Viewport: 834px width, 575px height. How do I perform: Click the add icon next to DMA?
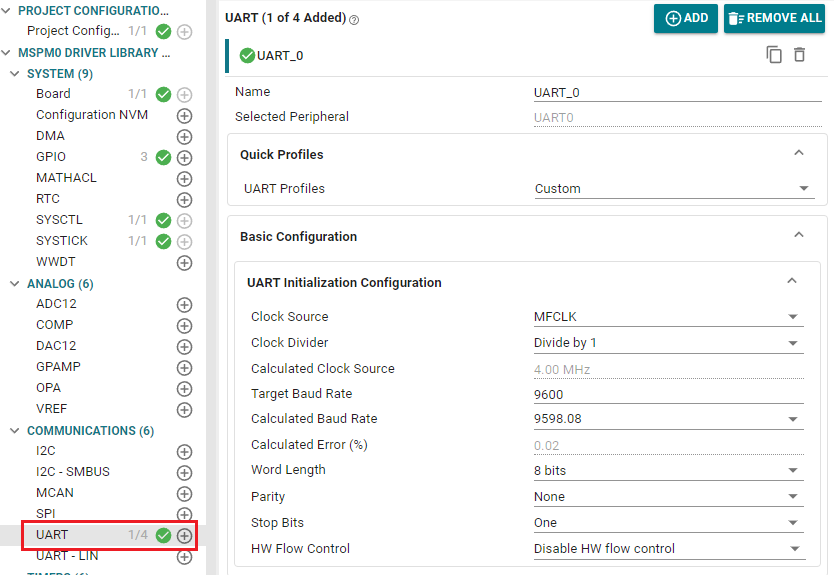[184, 136]
